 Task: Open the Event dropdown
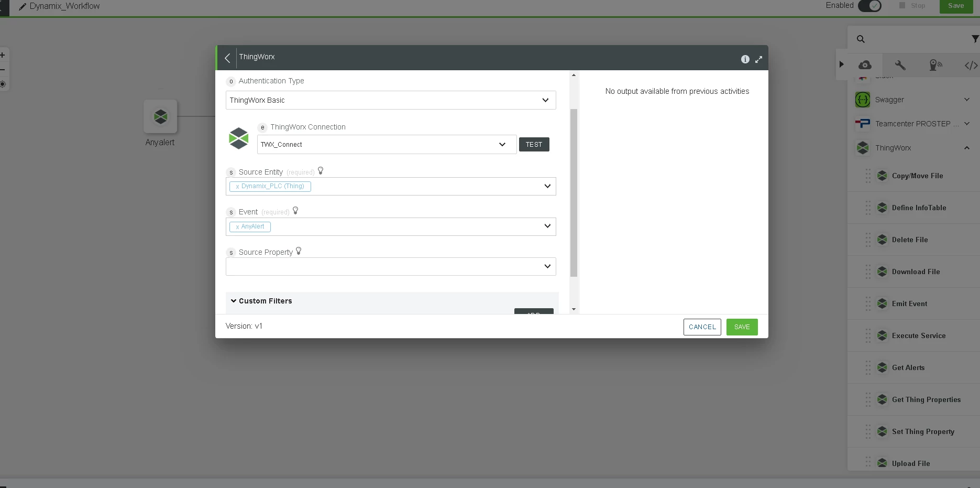(391, 226)
